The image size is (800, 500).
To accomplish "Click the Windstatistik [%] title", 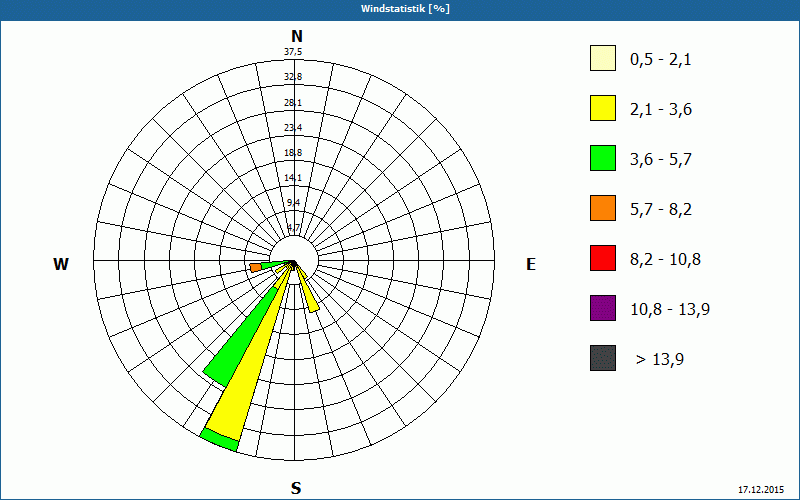I will coord(406,9).
